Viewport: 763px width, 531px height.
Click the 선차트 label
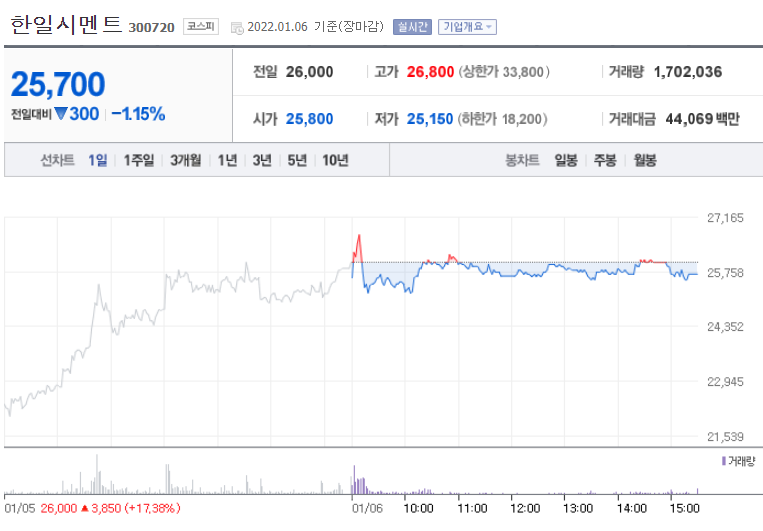point(57,160)
